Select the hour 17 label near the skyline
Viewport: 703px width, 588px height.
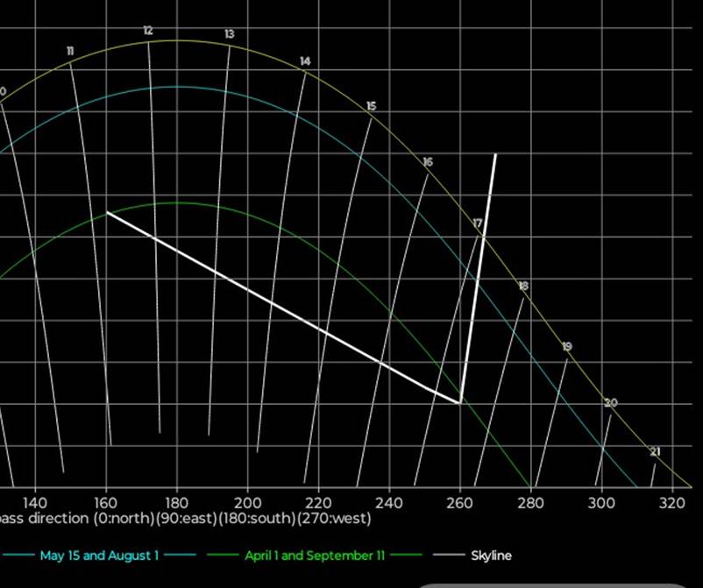coord(478,224)
